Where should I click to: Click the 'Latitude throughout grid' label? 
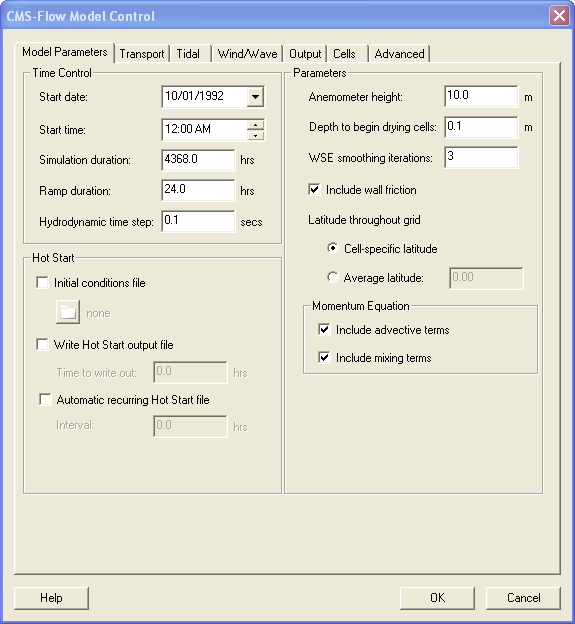[x=364, y=220]
